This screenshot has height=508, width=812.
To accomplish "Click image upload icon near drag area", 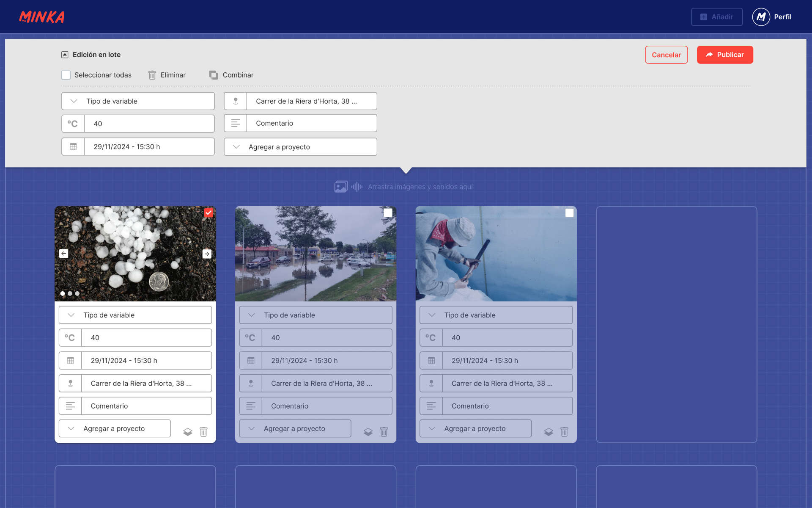I will point(341,187).
